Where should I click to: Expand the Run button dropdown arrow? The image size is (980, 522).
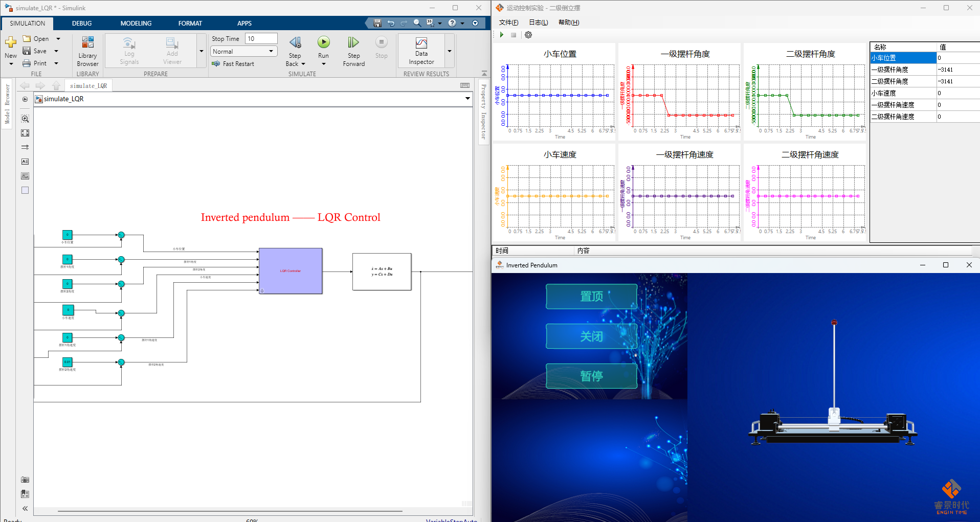323,64
